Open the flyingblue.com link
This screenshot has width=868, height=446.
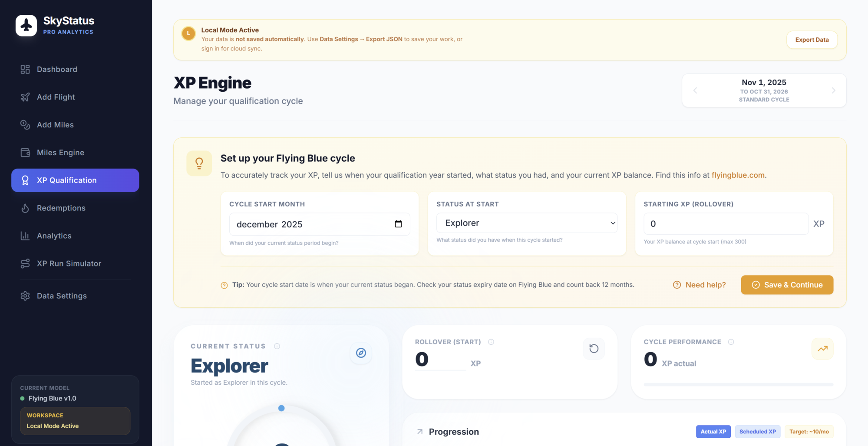pos(738,175)
